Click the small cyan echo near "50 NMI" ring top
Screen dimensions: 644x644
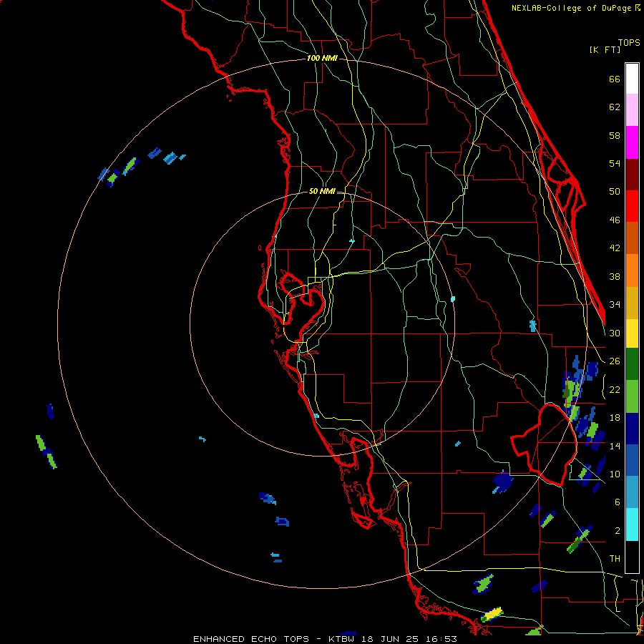coord(351,240)
